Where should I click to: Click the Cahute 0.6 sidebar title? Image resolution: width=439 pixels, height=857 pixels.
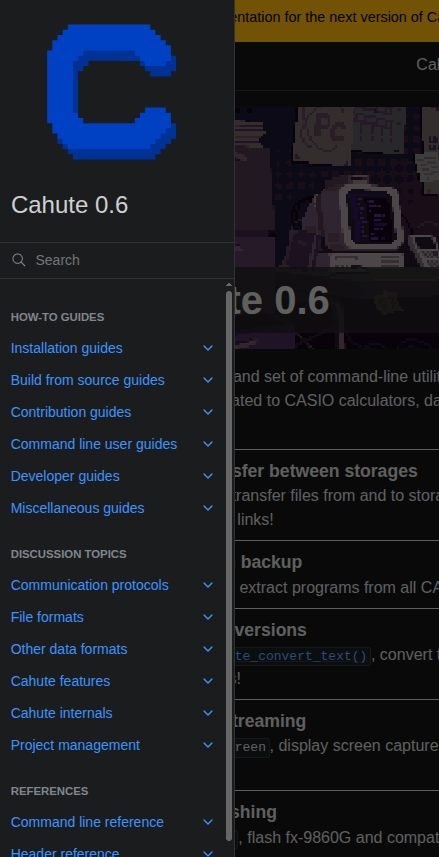tap(69, 205)
